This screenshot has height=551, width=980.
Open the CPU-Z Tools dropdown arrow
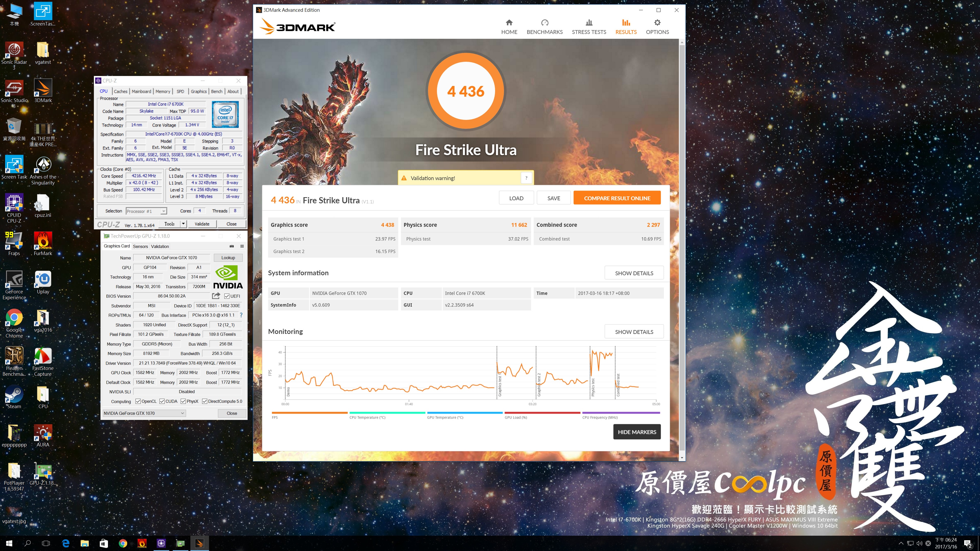tap(183, 224)
